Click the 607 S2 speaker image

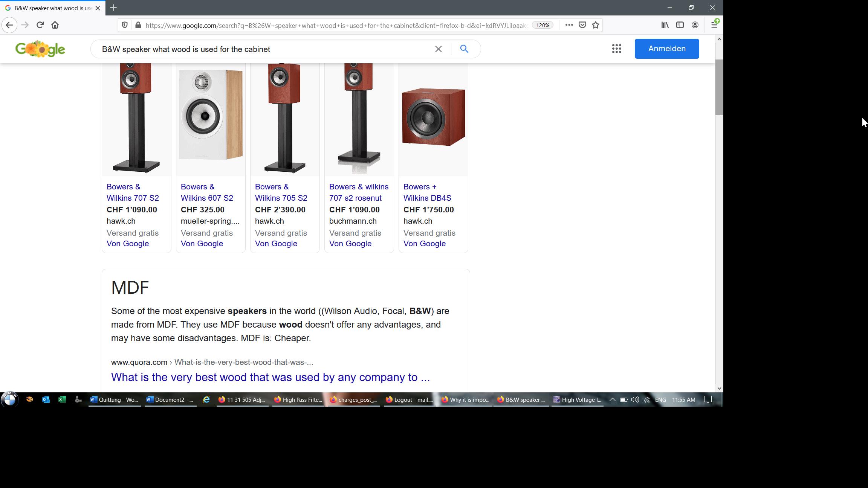pos(211,115)
